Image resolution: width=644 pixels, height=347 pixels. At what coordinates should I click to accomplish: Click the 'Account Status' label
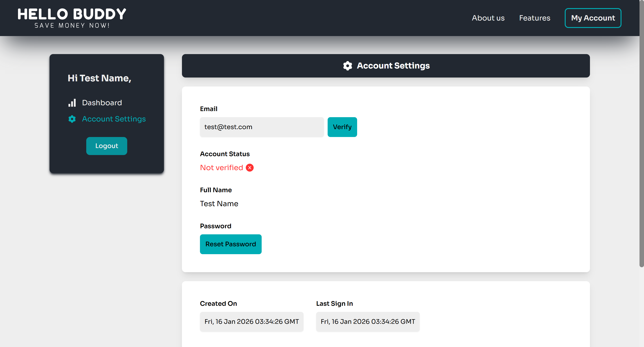pos(225,154)
